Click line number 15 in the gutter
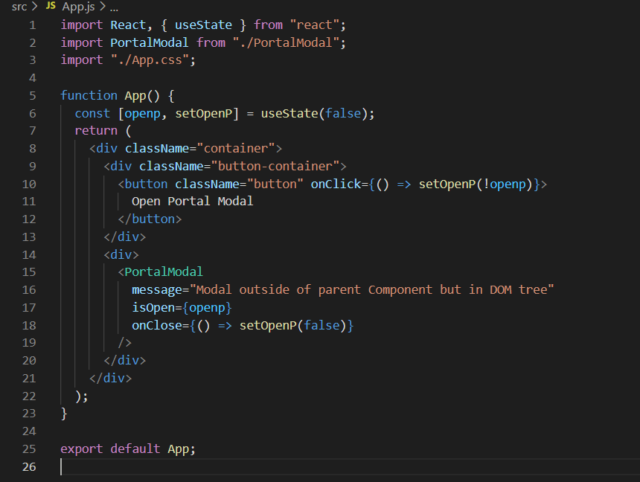 pyautogui.click(x=29, y=272)
